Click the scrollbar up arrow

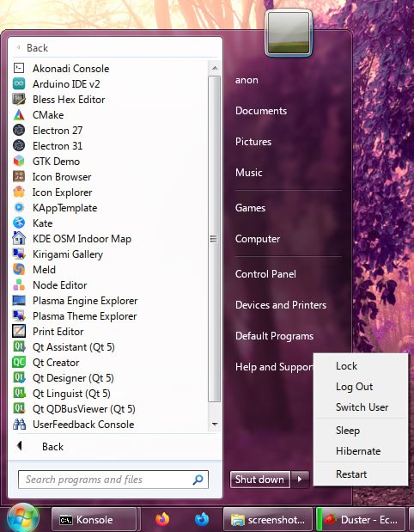(215, 68)
